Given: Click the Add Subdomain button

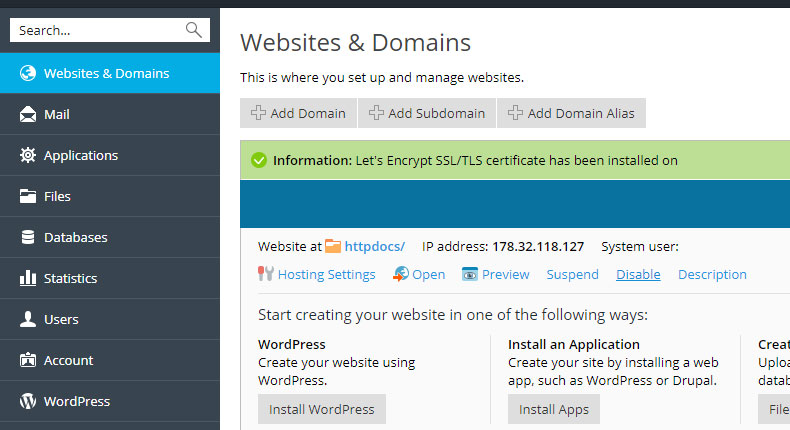Looking at the screenshot, I should click(427, 113).
